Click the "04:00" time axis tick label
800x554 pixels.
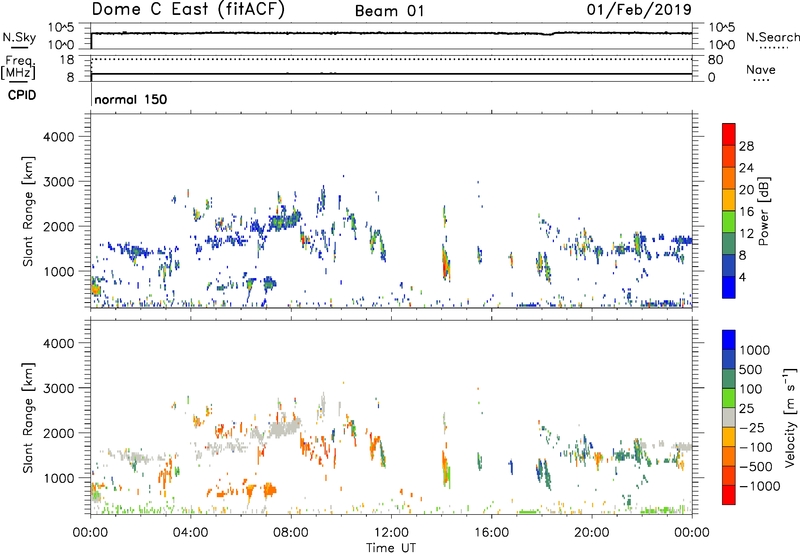click(190, 533)
